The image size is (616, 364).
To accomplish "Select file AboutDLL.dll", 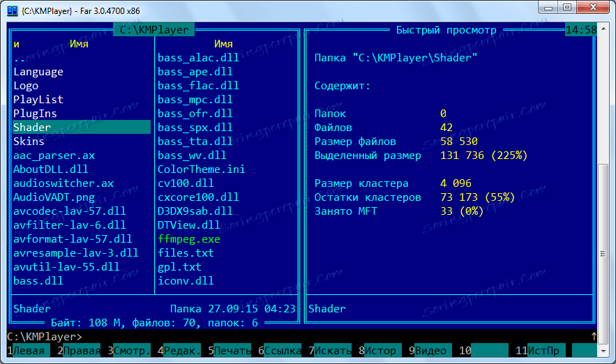I will point(51,169).
